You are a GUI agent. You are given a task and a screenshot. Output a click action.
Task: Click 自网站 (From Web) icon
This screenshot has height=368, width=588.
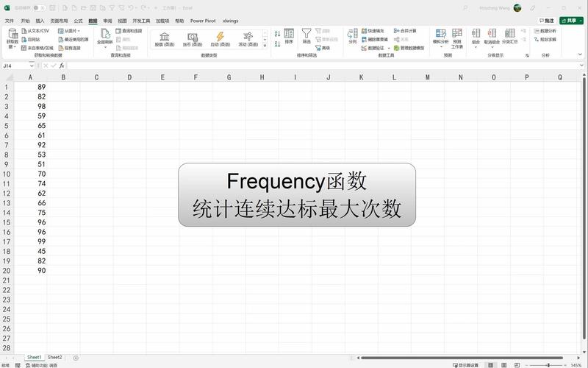coord(24,39)
